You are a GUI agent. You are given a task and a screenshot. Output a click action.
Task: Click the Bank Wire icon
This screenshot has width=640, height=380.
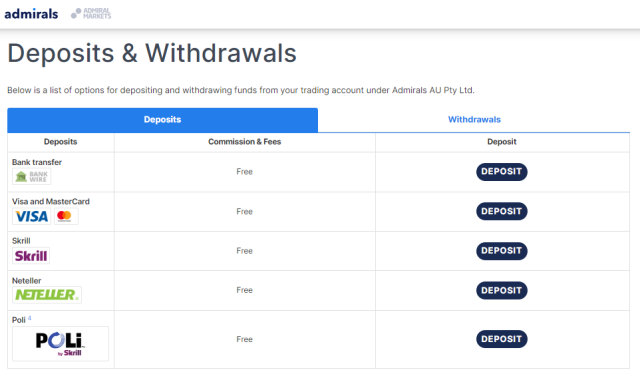coord(31,177)
